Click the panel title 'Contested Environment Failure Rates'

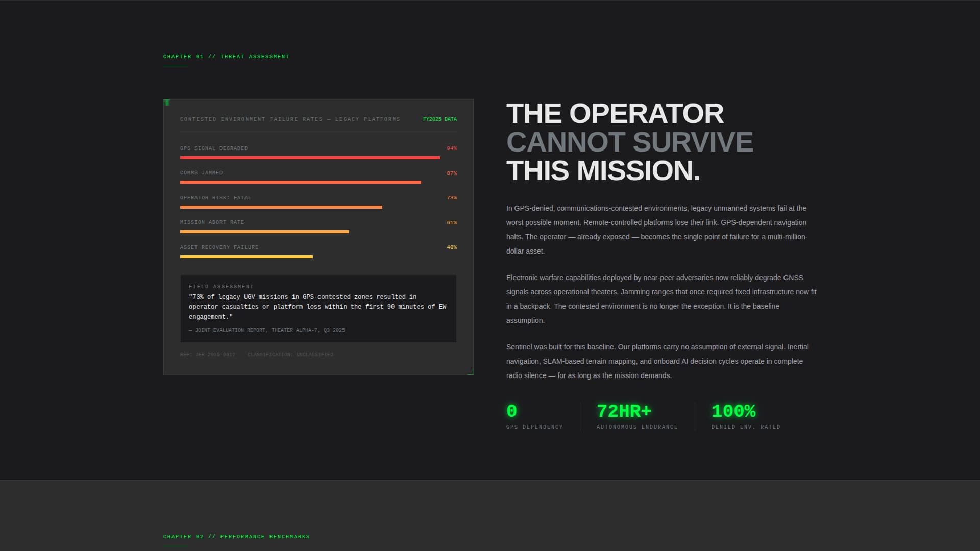pos(290,119)
